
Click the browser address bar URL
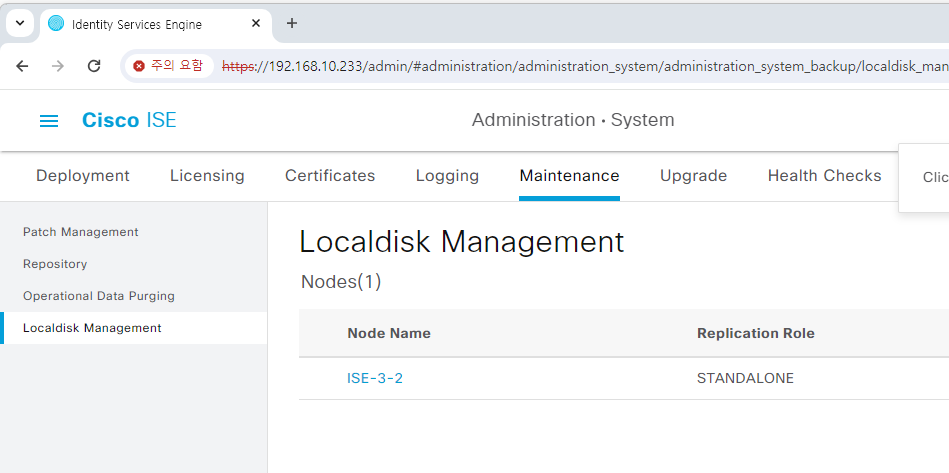click(584, 66)
